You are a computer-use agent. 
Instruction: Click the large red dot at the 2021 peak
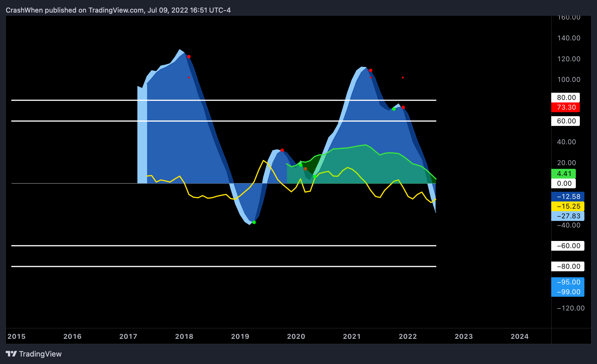371,70
